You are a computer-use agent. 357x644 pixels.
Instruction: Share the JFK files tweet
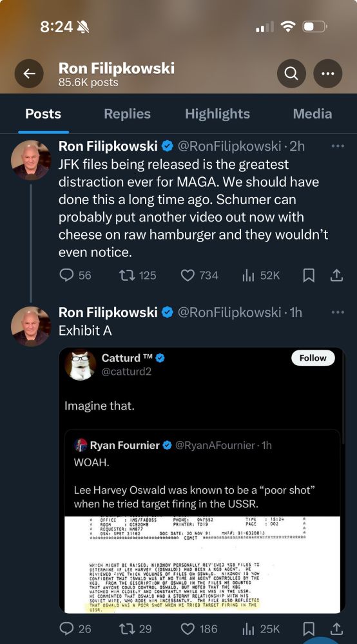pyautogui.click(x=336, y=275)
